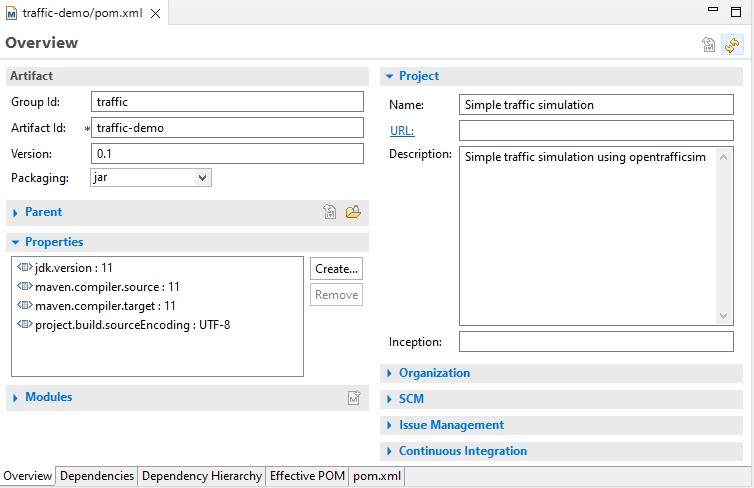Screen dimensions: 754x488
Task: Click the empty URL input field
Action: click(596, 130)
